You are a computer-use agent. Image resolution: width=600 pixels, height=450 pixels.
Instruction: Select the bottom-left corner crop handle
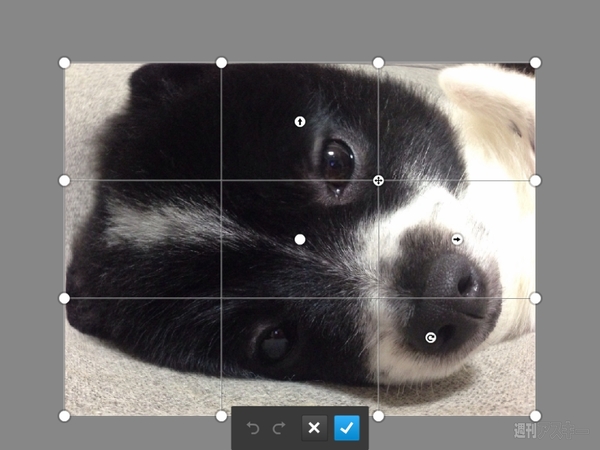click(x=64, y=416)
